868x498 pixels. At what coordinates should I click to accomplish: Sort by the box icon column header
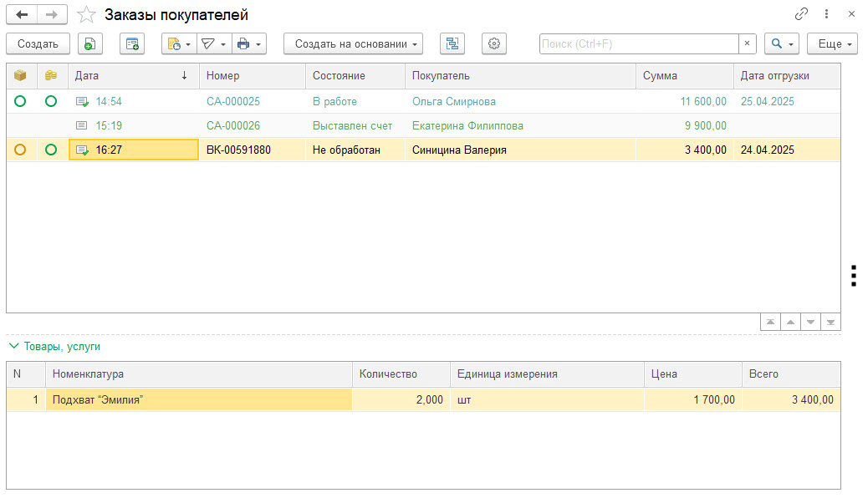point(21,76)
